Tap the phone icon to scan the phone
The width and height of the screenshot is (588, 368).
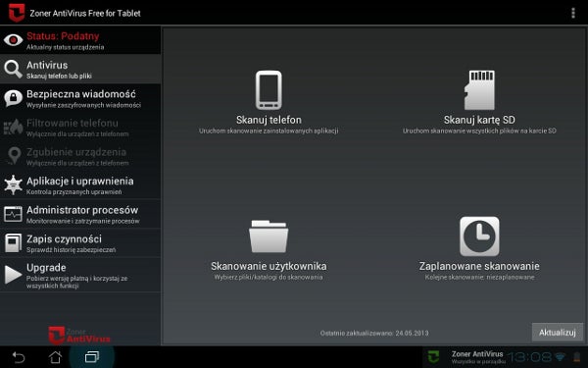[x=269, y=90]
